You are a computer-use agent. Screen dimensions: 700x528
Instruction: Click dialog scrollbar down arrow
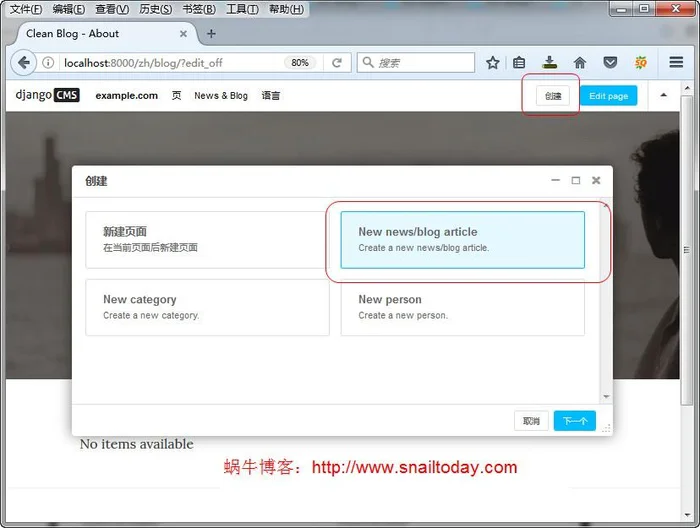[606, 396]
